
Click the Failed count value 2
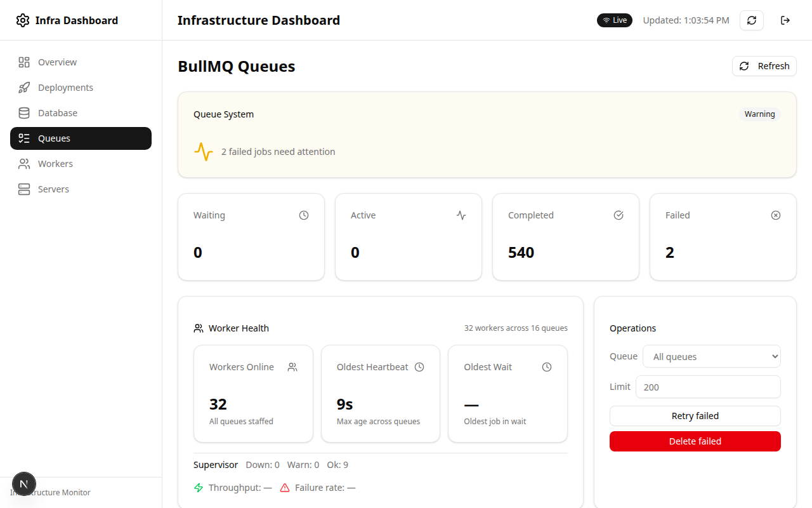[x=670, y=253]
